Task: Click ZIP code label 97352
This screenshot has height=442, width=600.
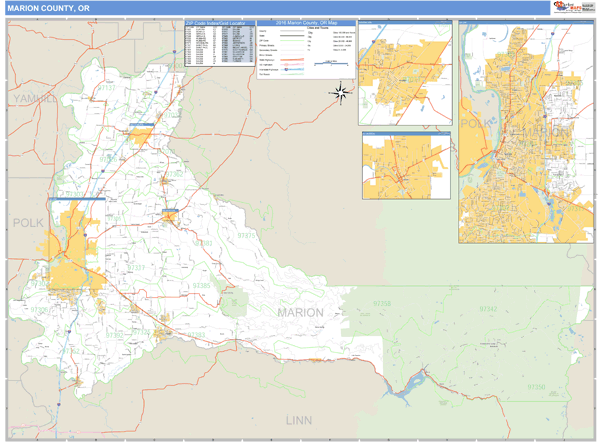Action: point(71,351)
